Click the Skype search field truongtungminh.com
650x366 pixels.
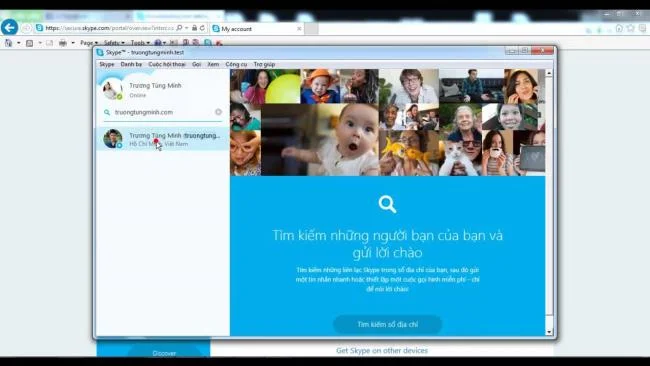pyautogui.click(x=163, y=112)
